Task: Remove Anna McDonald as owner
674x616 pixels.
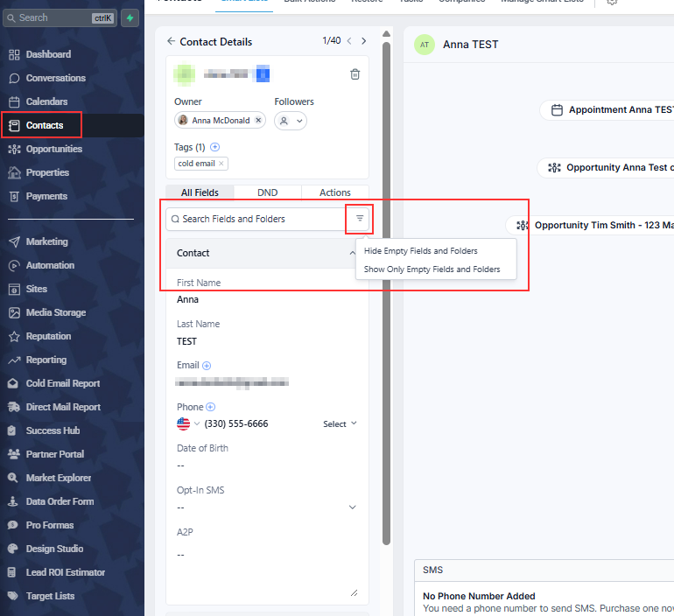Action: coord(258,121)
